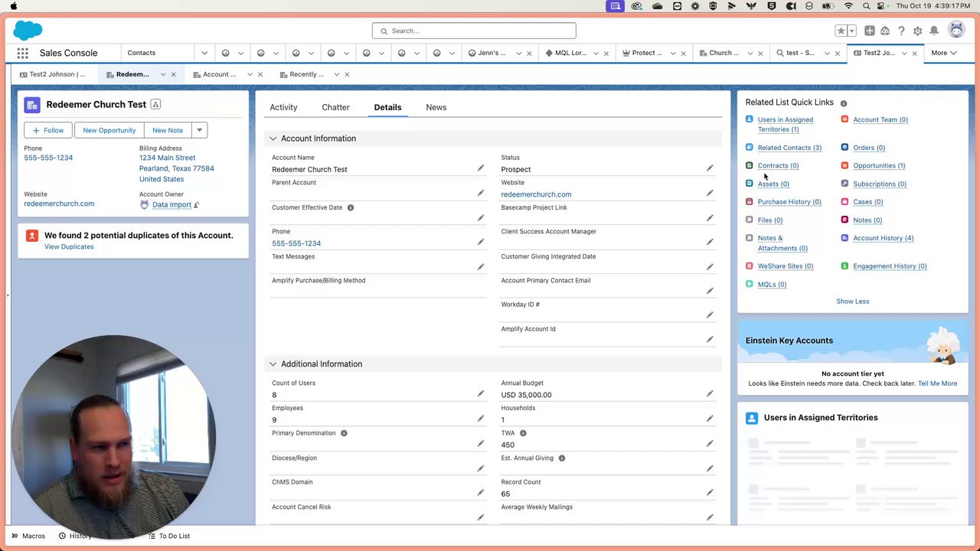
Task: Switch to the News tab
Action: click(x=436, y=107)
